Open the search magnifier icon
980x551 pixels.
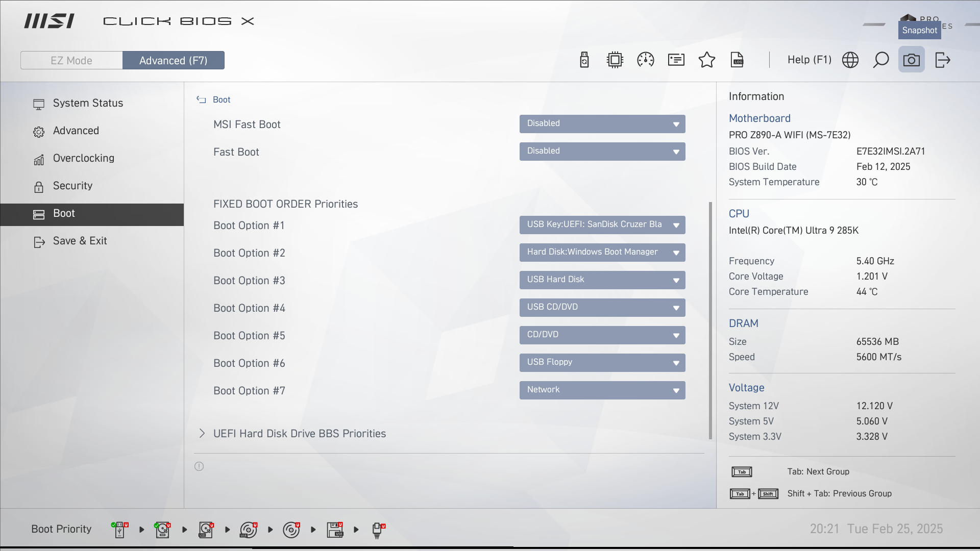pyautogui.click(x=881, y=60)
